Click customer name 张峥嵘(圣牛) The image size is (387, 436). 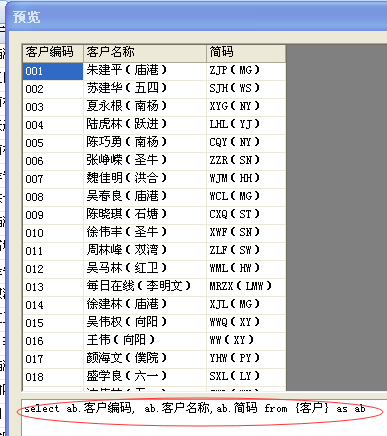pos(145,161)
